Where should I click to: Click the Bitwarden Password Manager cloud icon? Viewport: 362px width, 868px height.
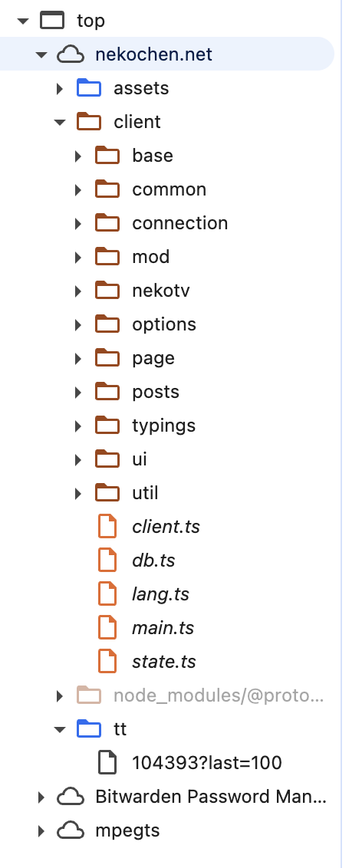pos(71,797)
